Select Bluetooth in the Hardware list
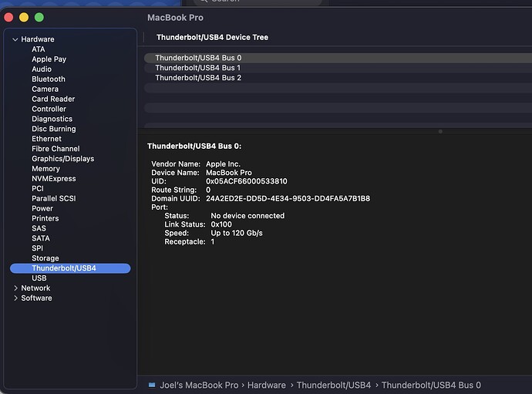Image resolution: width=532 pixels, height=394 pixels. (48, 79)
